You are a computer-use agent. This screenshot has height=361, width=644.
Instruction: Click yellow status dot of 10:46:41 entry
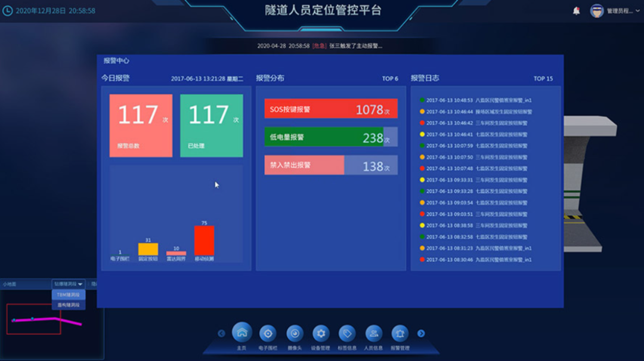(422, 134)
